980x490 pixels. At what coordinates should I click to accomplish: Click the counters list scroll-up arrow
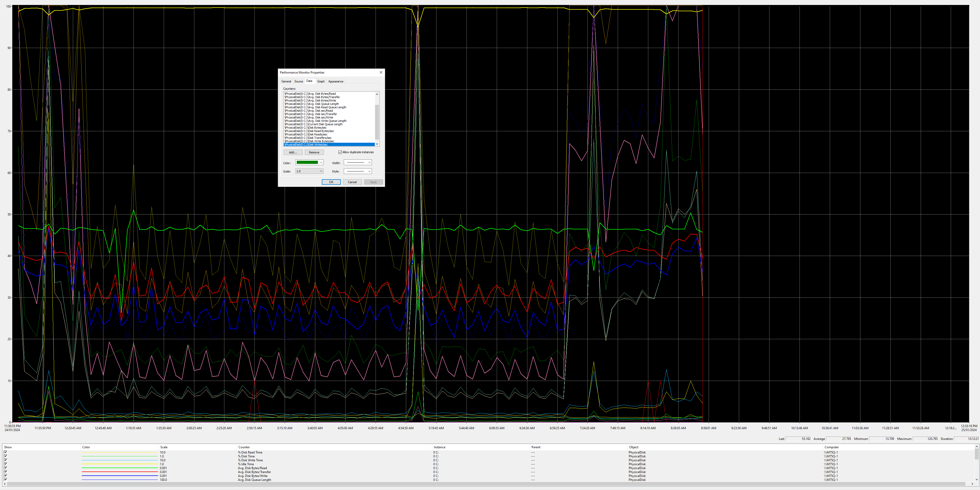(377, 94)
